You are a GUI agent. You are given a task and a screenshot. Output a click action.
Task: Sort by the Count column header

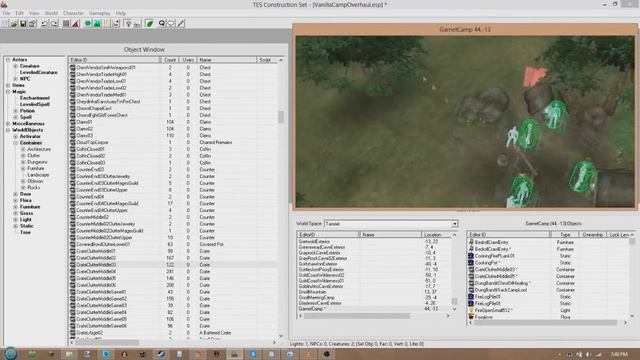click(x=170, y=60)
